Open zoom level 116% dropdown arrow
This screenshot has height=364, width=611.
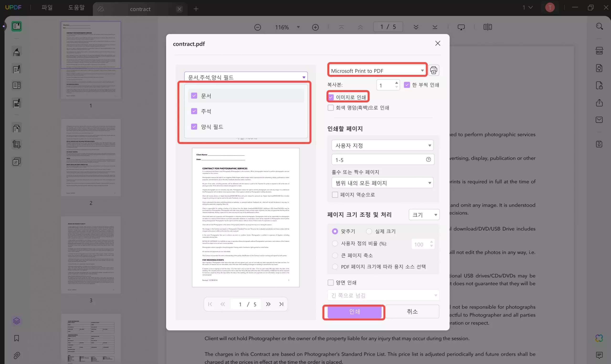[298, 27]
